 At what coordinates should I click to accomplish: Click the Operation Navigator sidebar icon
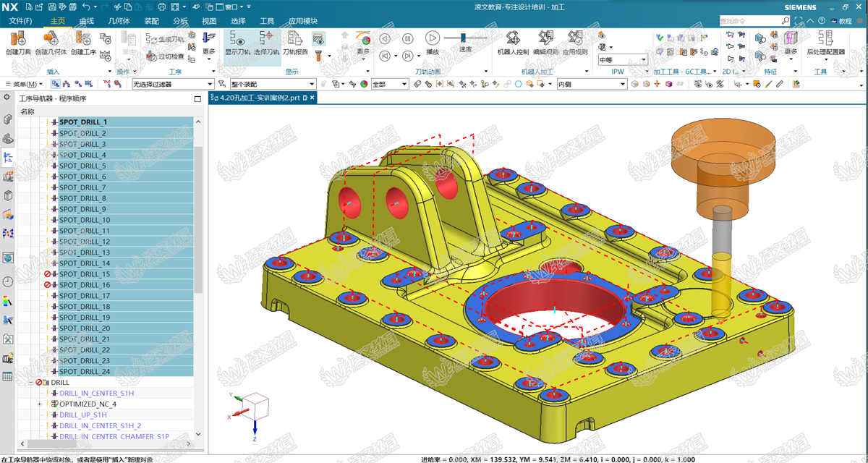[x=8, y=156]
